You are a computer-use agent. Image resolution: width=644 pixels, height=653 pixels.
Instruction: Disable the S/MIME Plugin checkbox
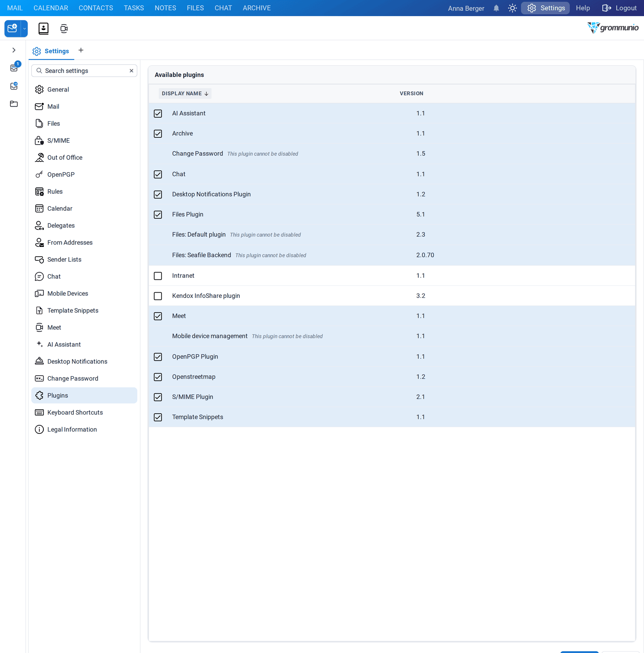[x=158, y=397]
